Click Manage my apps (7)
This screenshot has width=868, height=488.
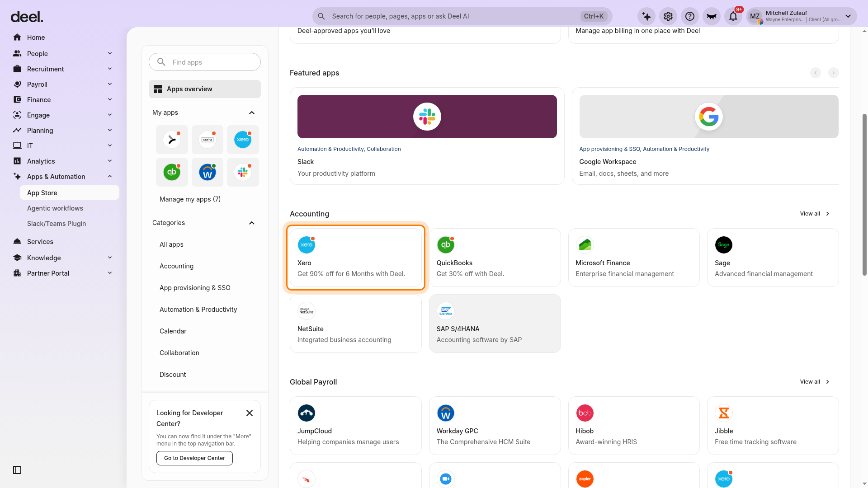pyautogui.click(x=190, y=199)
